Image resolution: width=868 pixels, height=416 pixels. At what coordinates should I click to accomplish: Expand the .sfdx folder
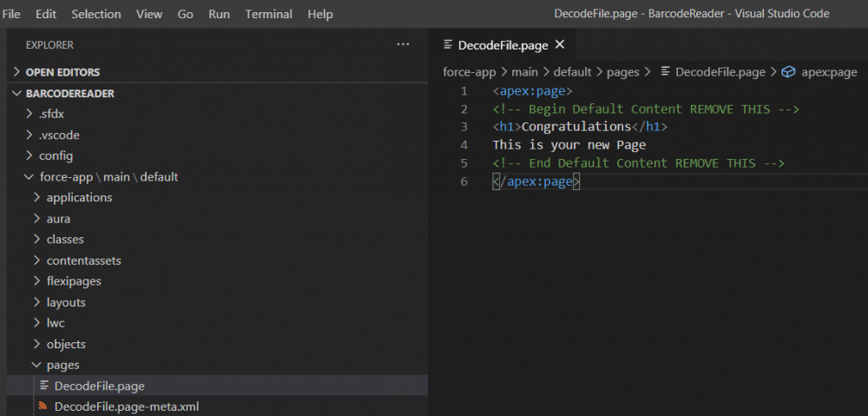click(28, 114)
